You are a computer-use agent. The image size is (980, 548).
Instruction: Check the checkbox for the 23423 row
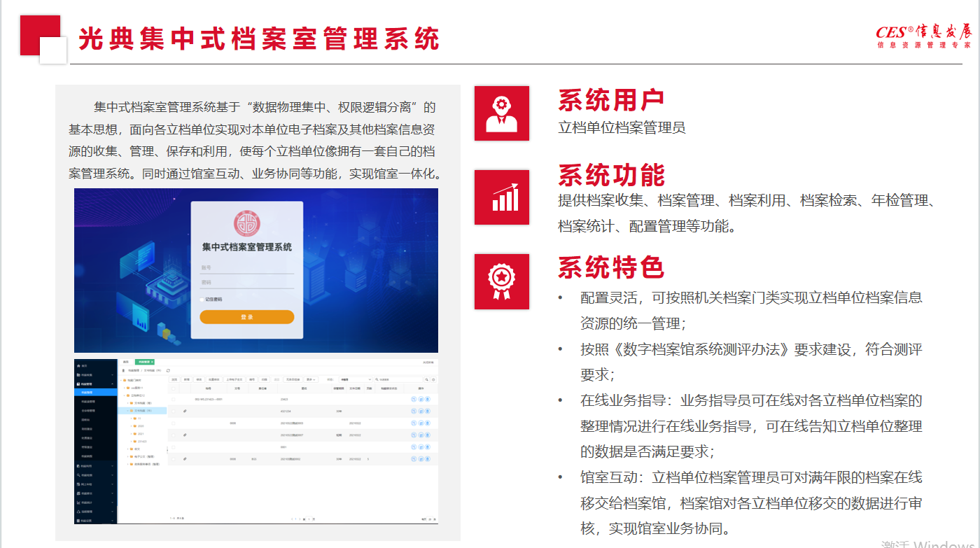coord(173,400)
